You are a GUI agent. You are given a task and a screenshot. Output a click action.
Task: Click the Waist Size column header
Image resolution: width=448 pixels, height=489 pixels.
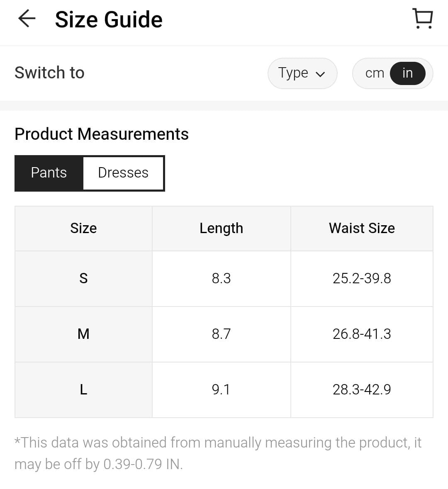coord(362,228)
